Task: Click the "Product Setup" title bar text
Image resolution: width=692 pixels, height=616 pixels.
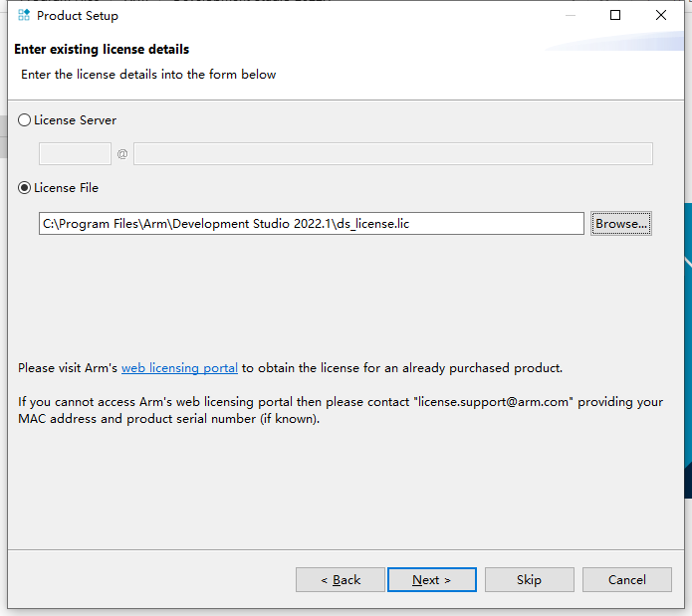Action: click(78, 15)
